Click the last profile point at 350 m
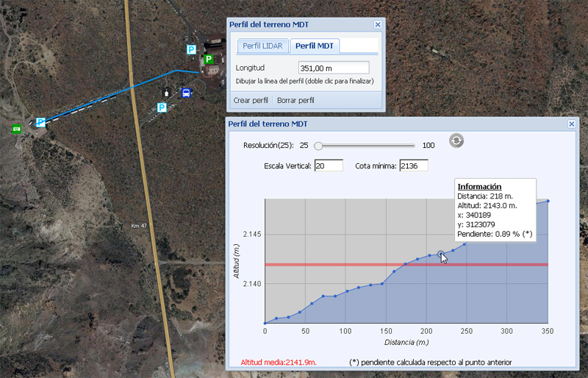The width and height of the screenshot is (588, 378). tap(548, 201)
